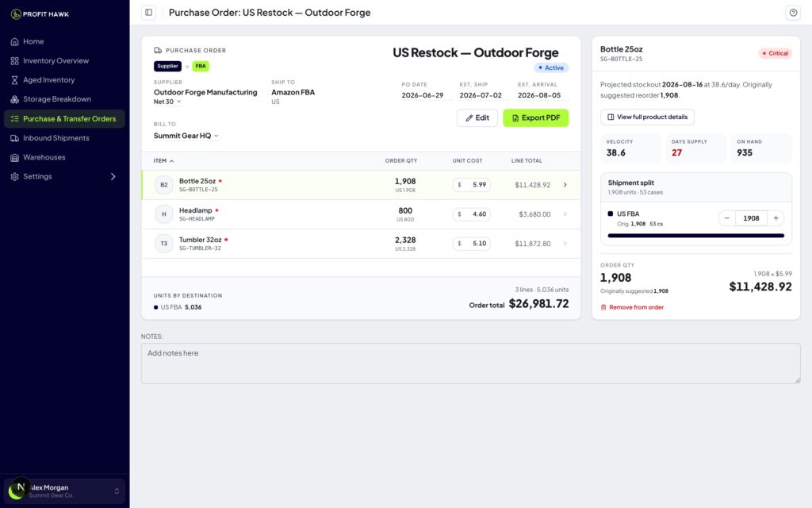Expand the Bottle 25oz row chevron
This screenshot has height=508, width=812.
pyautogui.click(x=565, y=184)
